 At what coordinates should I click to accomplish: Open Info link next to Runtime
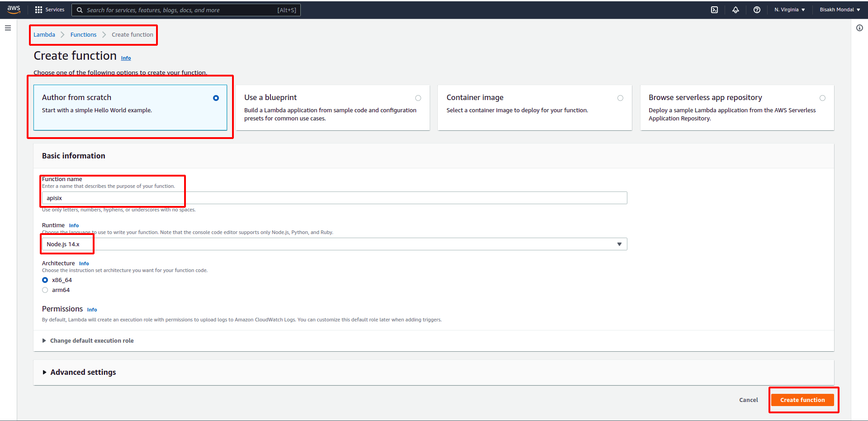(x=74, y=225)
